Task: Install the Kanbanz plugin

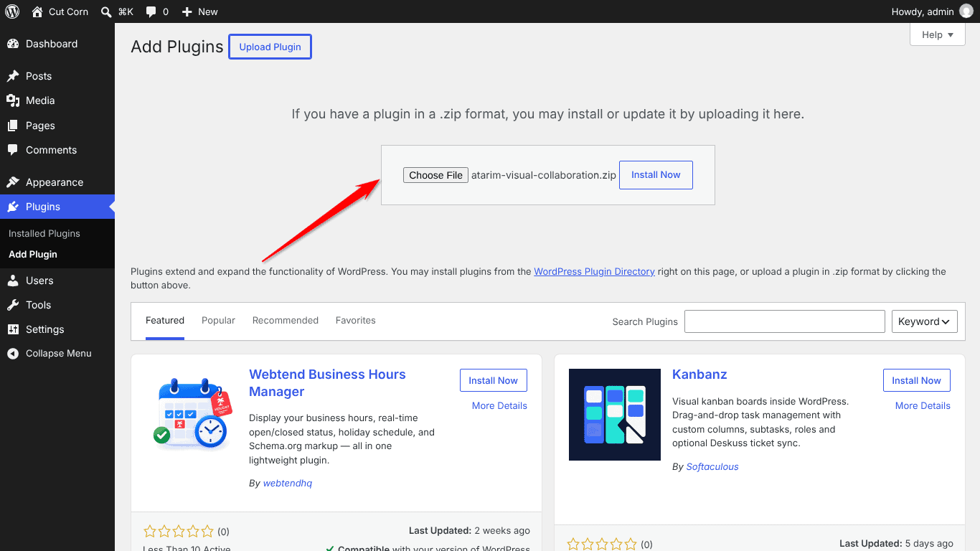Action: pyautogui.click(x=917, y=380)
